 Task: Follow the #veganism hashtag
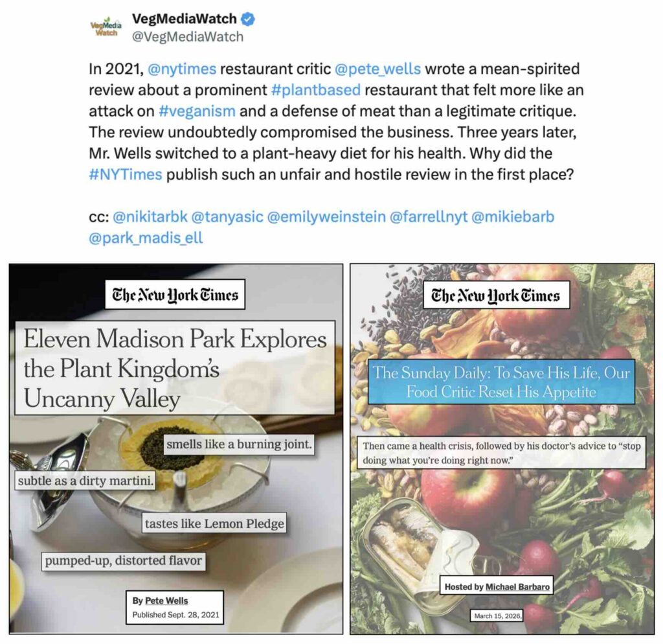(197, 111)
